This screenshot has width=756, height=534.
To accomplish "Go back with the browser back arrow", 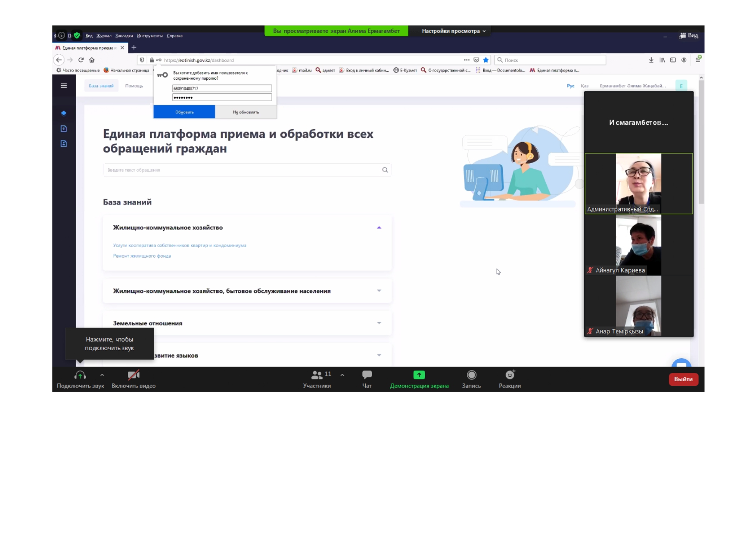I will coord(59,60).
